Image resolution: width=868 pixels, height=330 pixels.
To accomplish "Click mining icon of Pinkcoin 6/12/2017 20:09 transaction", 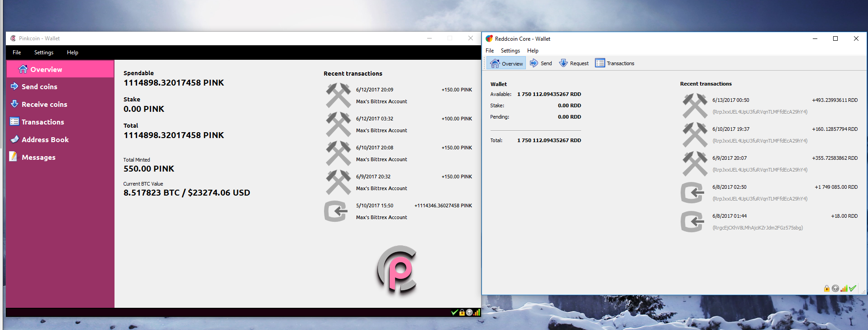I will pos(338,96).
